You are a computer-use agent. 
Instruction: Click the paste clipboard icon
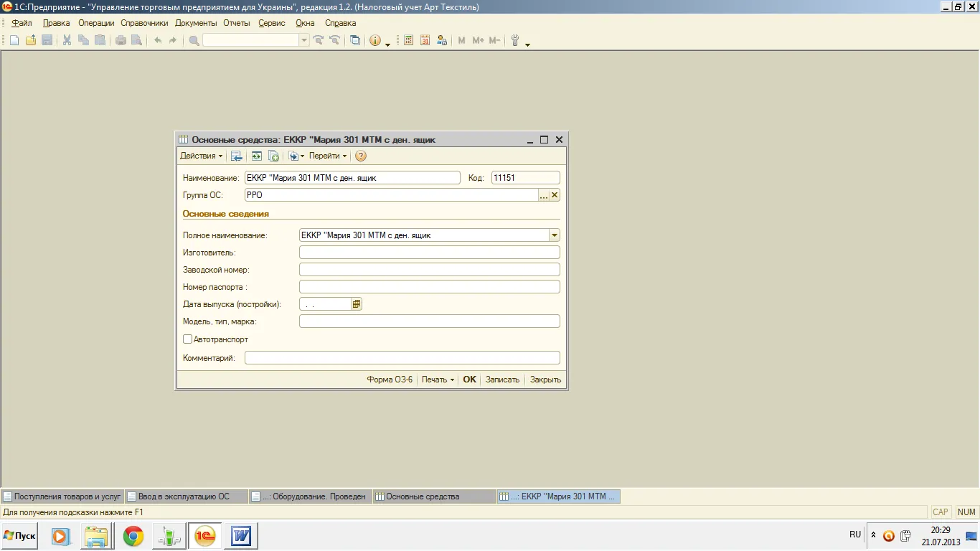pos(100,40)
